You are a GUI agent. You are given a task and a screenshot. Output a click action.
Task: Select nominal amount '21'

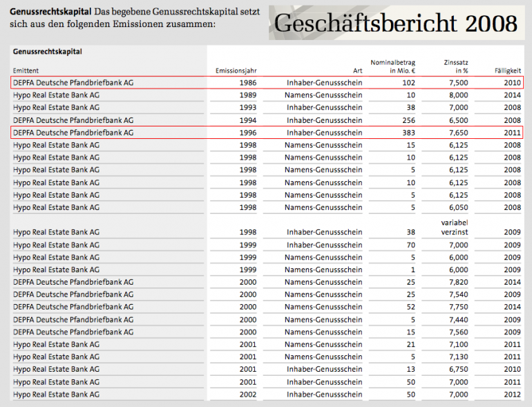(x=411, y=344)
